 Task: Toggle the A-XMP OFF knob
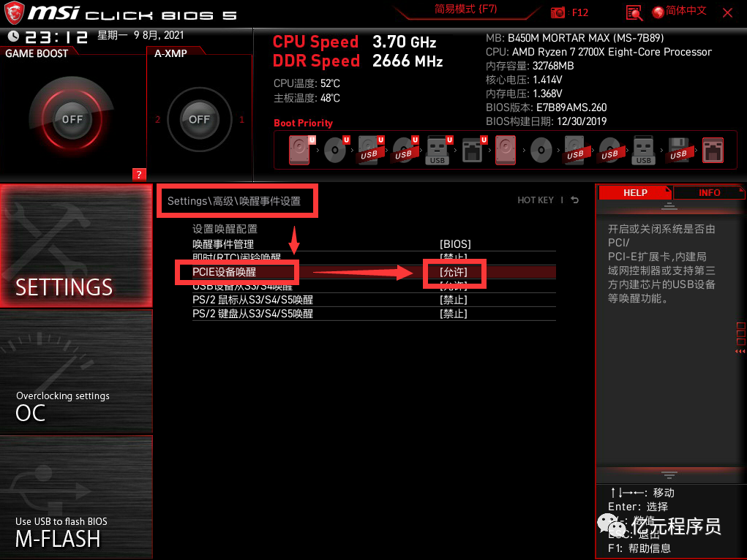click(x=199, y=119)
